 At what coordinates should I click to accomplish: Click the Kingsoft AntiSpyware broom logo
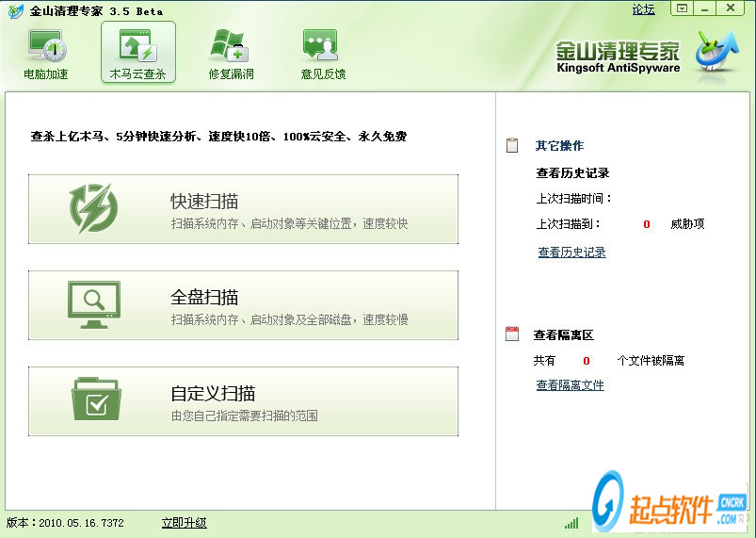717,51
